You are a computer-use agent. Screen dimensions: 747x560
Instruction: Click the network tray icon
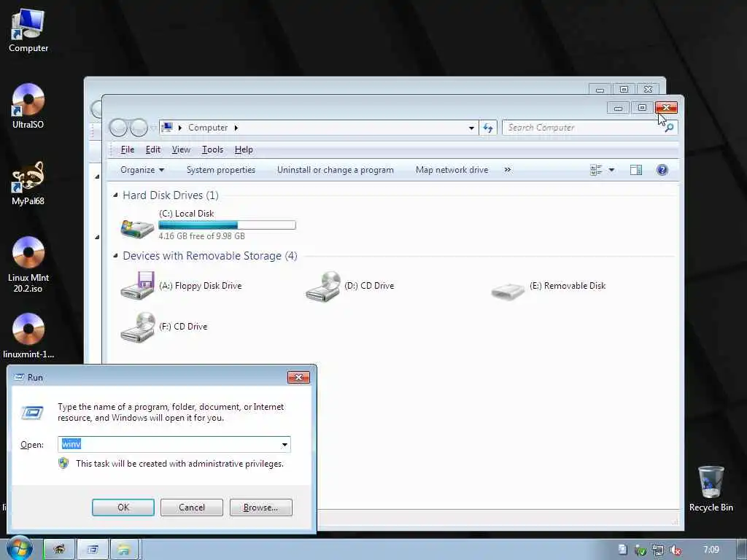[658, 550]
